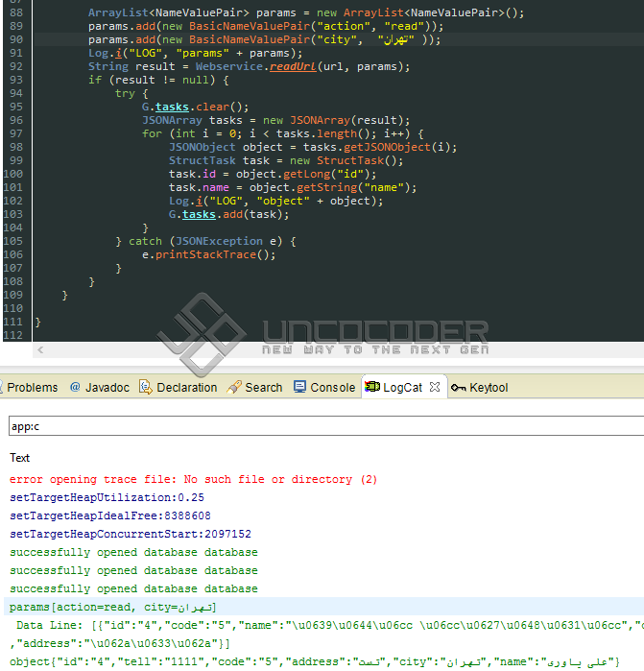Image resolution: width=644 pixels, height=671 pixels.
Task: Close the LogCat view with X
Action: (435, 387)
